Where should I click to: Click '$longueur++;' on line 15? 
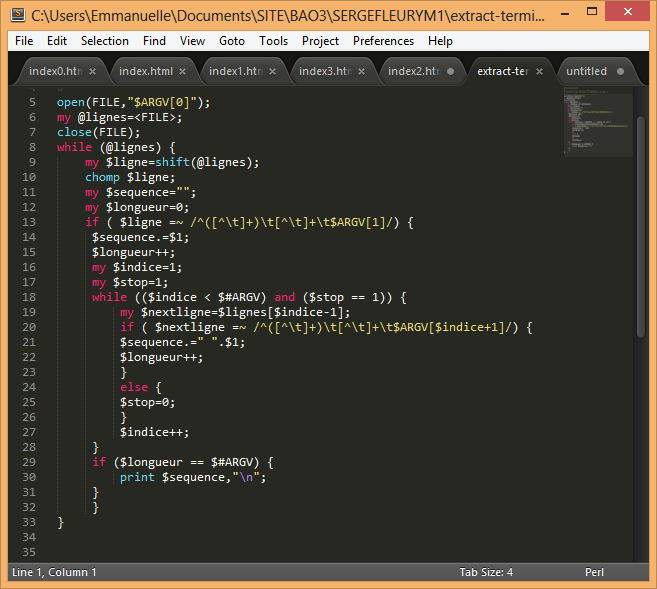click(x=133, y=252)
